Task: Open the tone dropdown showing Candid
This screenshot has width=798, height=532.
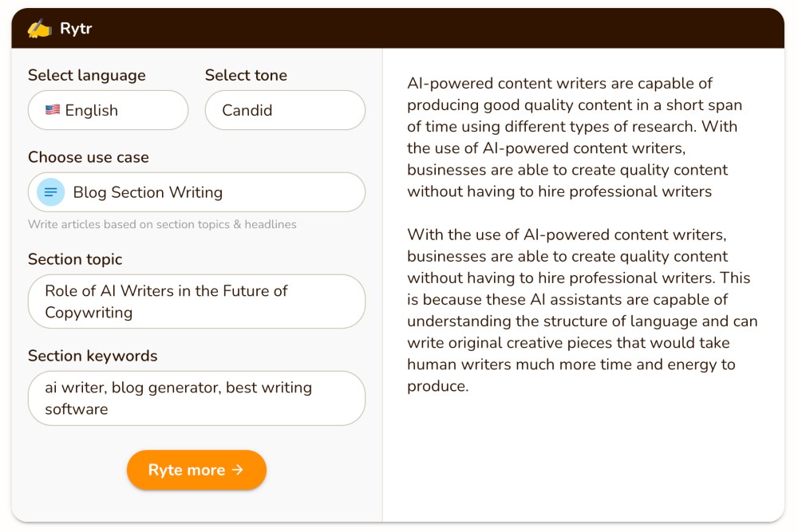Action: point(285,110)
